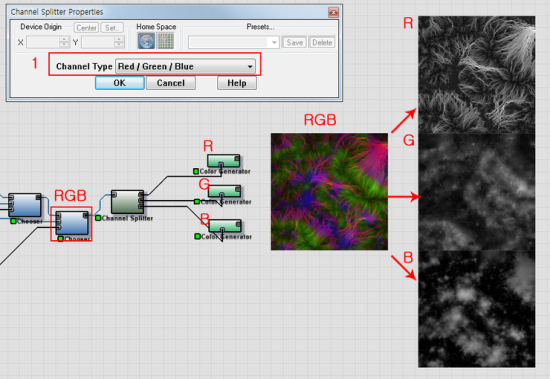550x379 pixels.
Task: Click the Y field spinner arrows
Action: click(119, 42)
